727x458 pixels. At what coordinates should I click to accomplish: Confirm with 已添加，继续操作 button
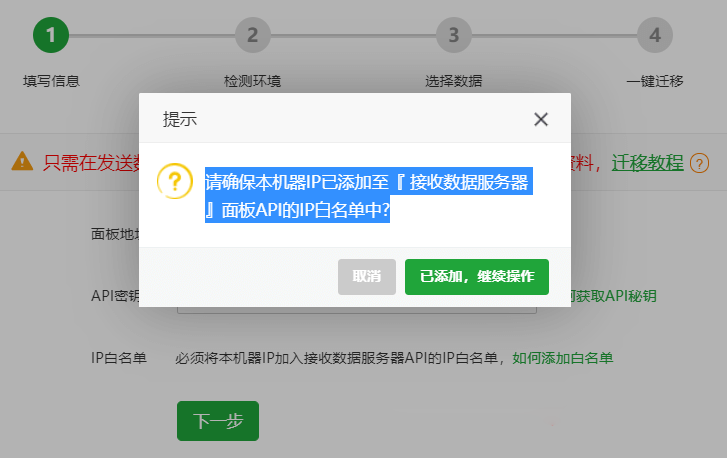pos(477,277)
